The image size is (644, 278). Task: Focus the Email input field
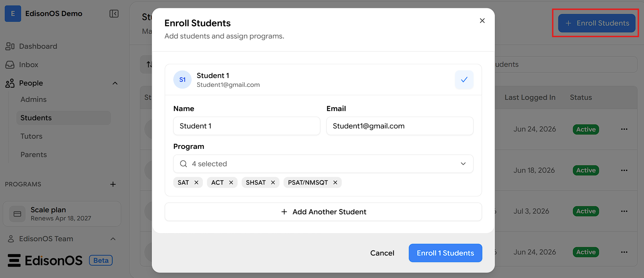pyautogui.click(x=400, y=126)
